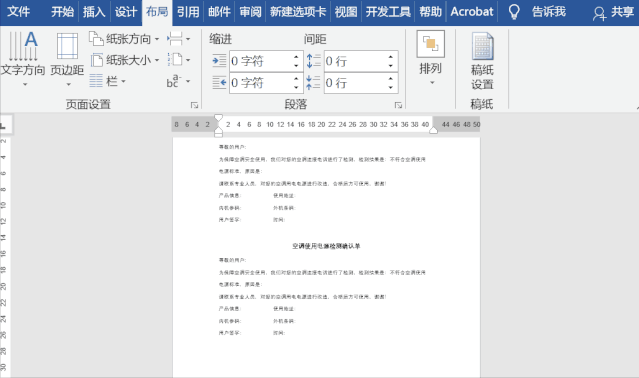The image size is (639, 378).
Task: Increase the spacing-before 行 value
Action: 390,57
